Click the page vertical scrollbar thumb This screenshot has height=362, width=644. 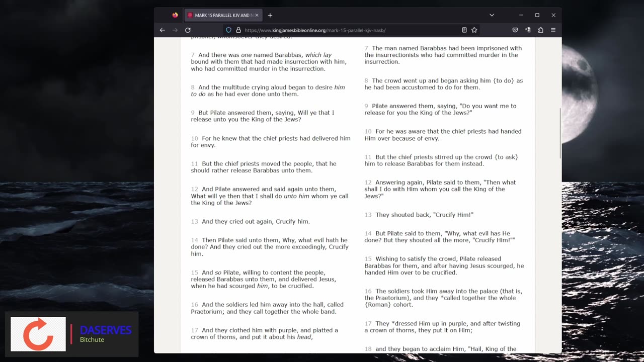coord(560,133)
